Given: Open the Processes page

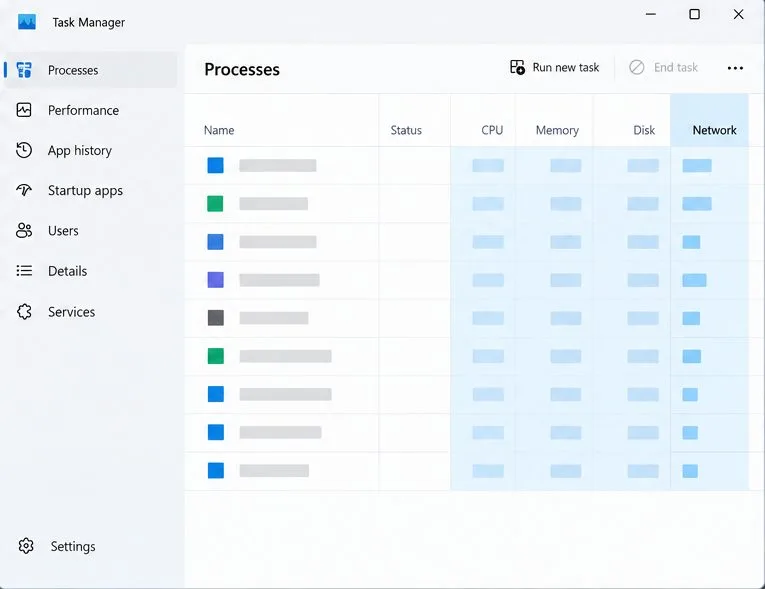Looking at the screenshot, I should point(91,70).
